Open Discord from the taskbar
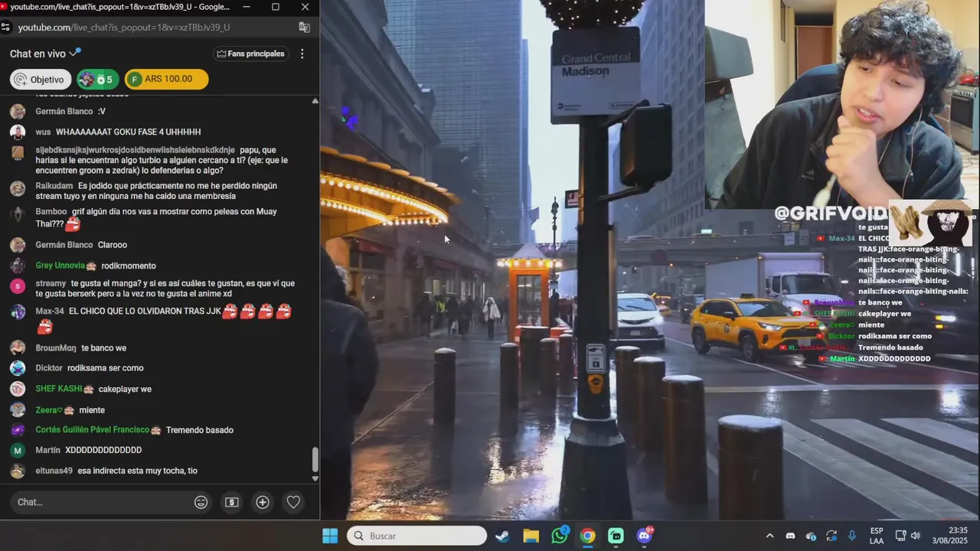This screenshot has width=980, height=551. click(x=645, y=536)
